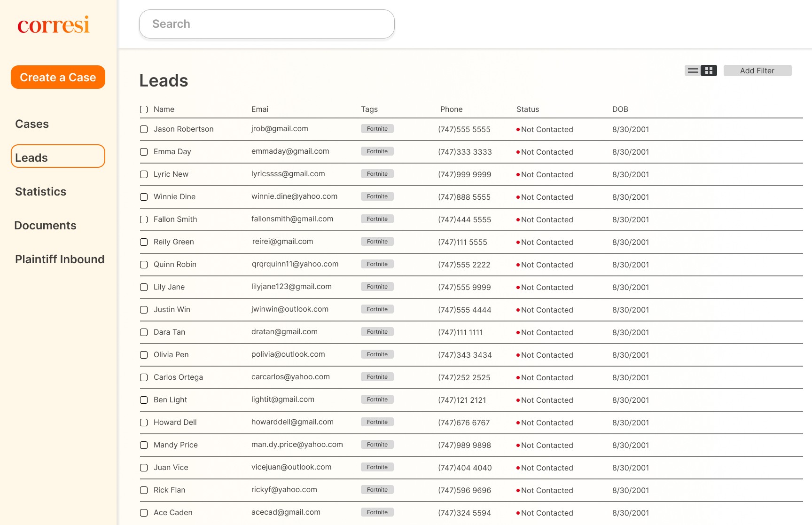Click the Status column header
812x525 pixels.
pos(528,110)
